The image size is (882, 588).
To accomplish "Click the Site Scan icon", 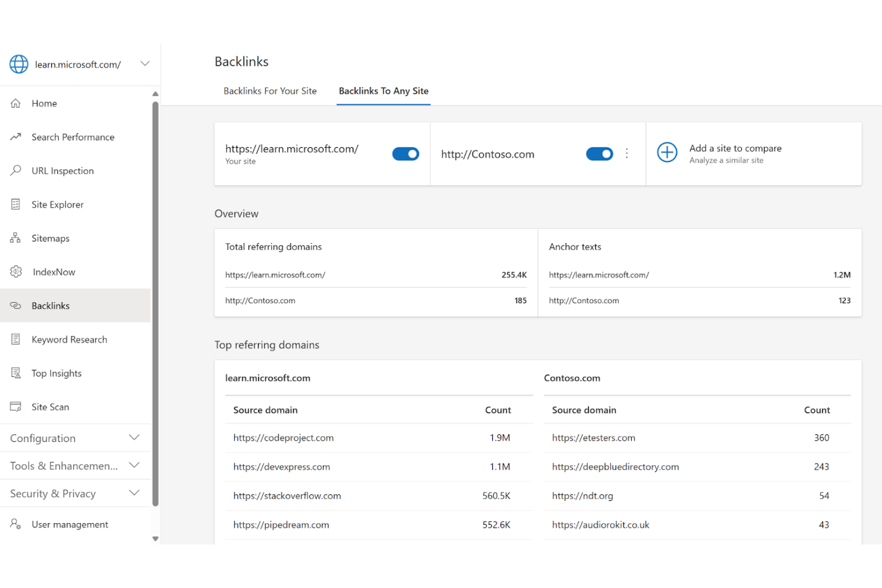I will coord(16,407).
